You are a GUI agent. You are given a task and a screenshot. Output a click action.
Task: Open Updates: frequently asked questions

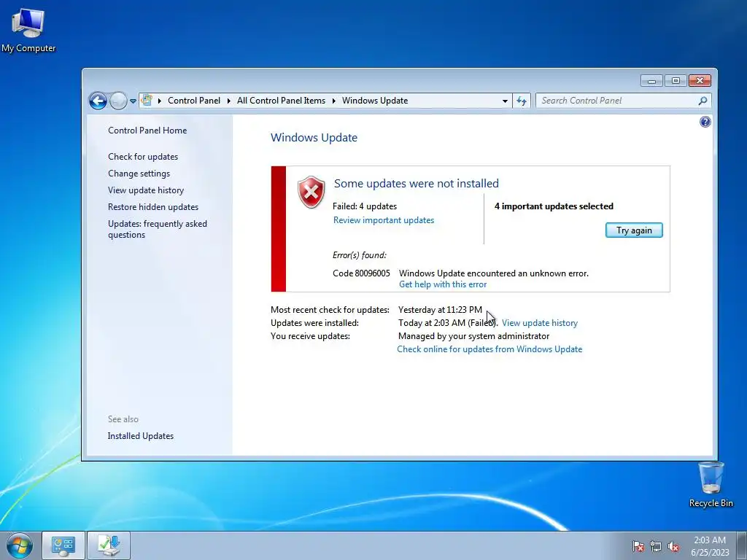[x=158, y=229]
